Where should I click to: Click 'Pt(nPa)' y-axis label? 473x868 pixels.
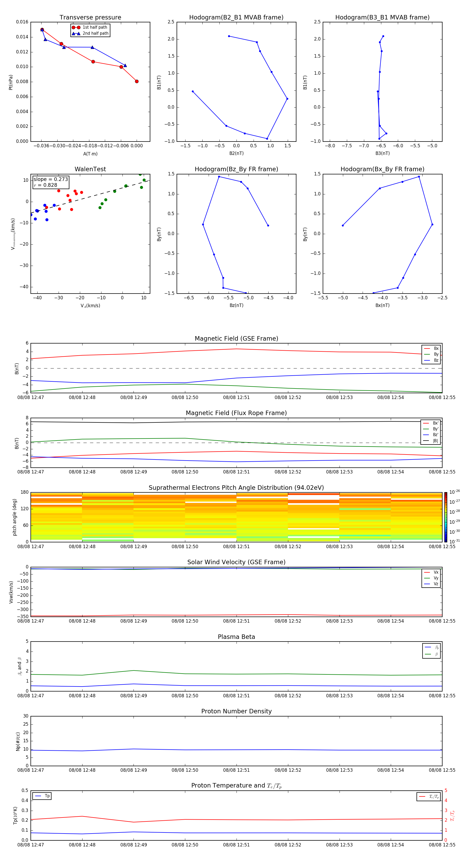coord(11,82)
